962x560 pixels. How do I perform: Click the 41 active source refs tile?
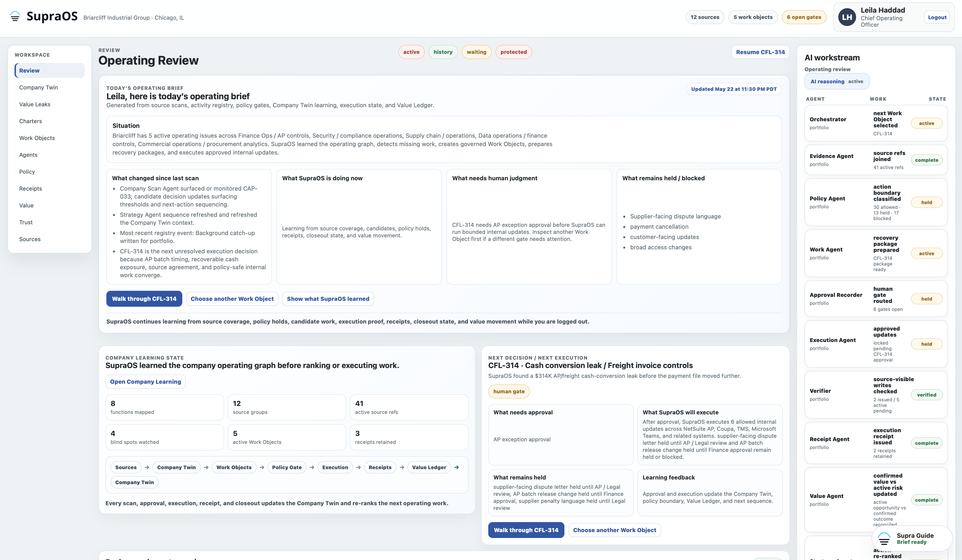click(x=409, y=407)
